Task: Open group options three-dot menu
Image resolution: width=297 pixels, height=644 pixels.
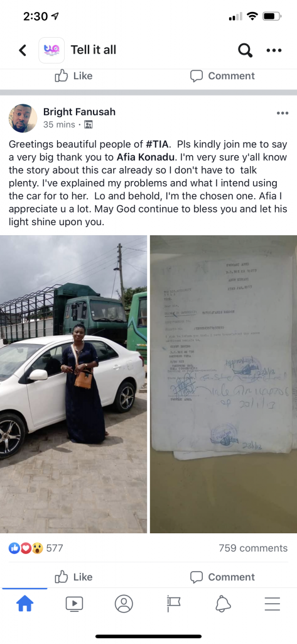Action: (x=274, y=50)
